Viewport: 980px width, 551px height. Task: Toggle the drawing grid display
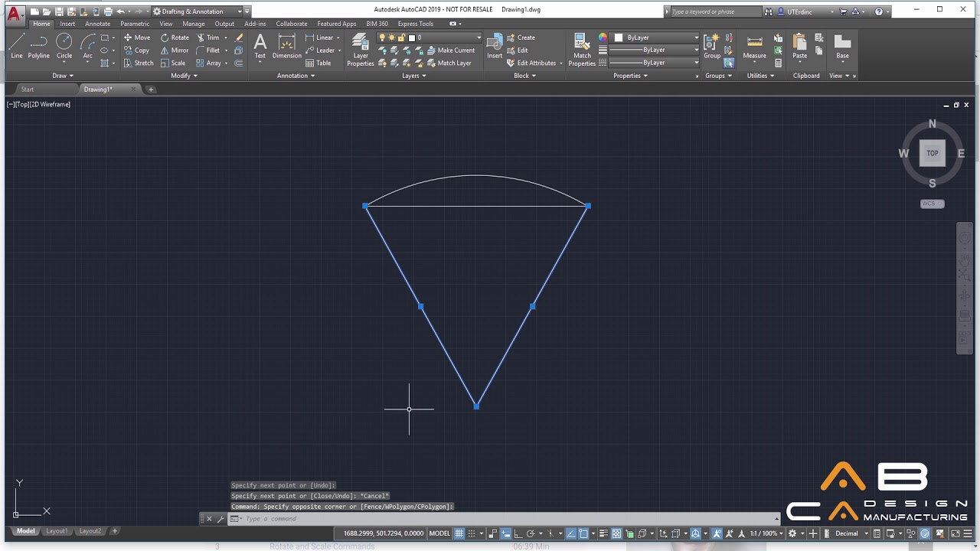point(459,533)
